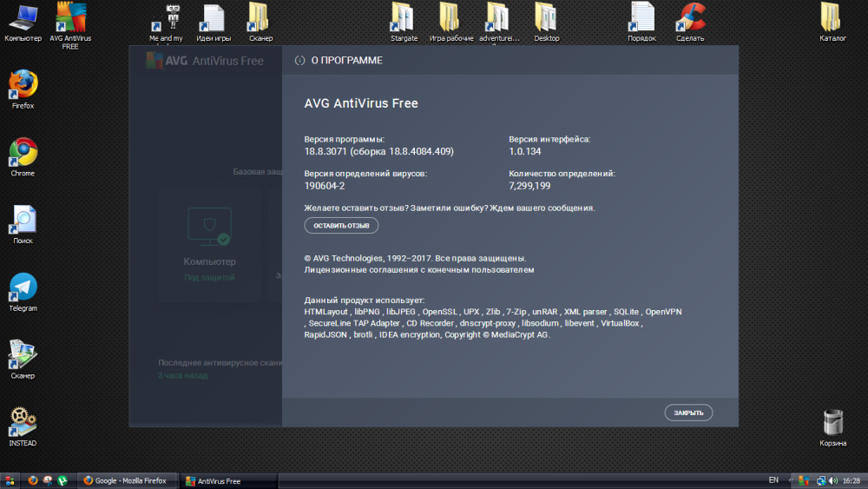Open the AVG AntiVirus FREE desktop shortcut

[70, 25]
